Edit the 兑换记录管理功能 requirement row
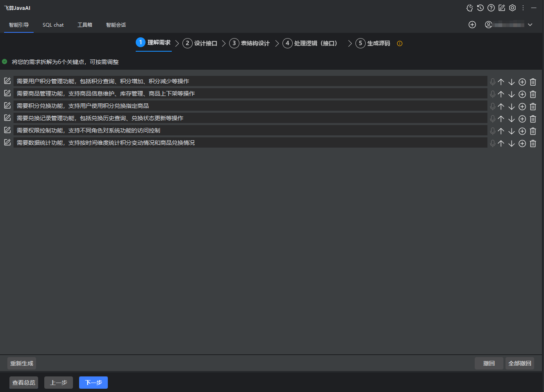The height and width of the screenshot is (392, 544). pyautogui.click(x=7, y=118)
